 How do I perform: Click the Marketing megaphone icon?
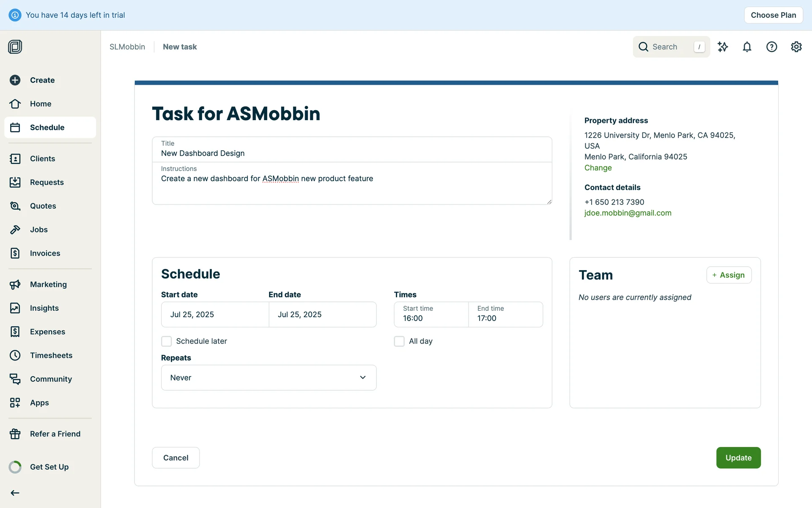pyautogui.click(x=15, y=284)
